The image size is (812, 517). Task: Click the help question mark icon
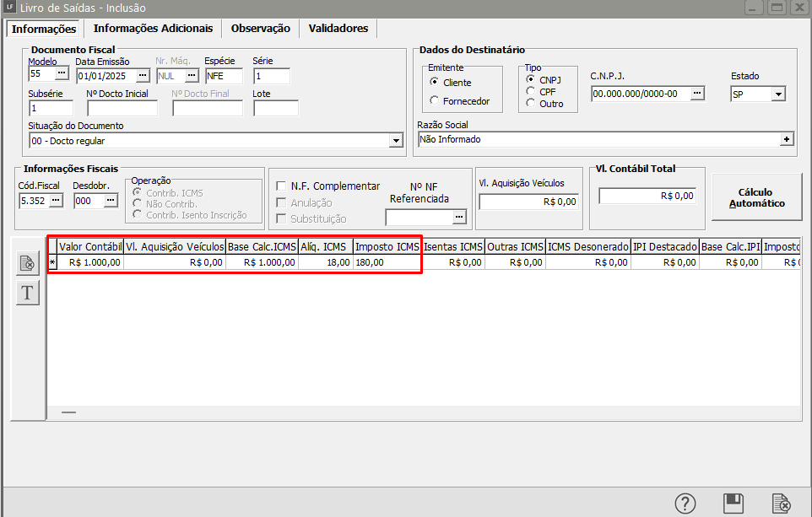[x=685, y=504]
